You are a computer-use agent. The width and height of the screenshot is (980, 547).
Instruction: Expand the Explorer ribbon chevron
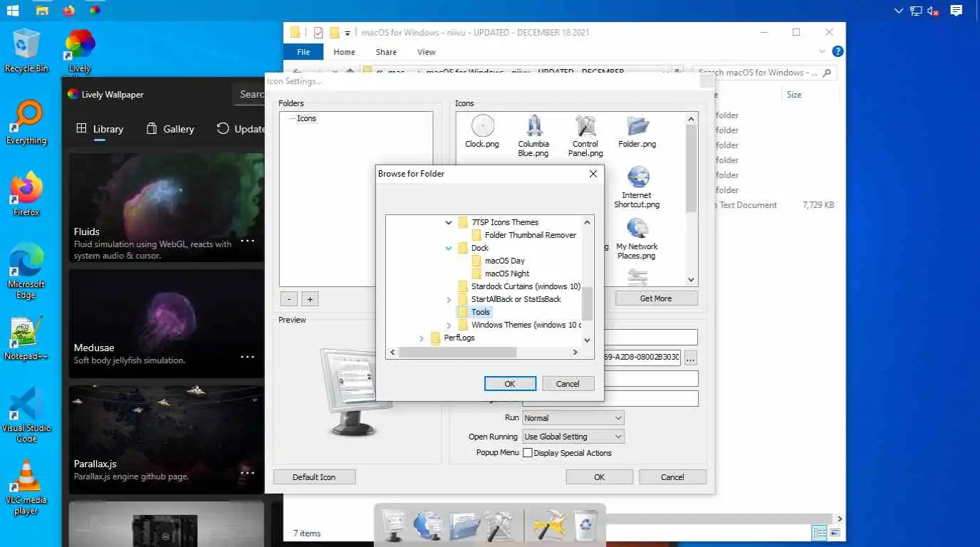[x=823, y=51]
